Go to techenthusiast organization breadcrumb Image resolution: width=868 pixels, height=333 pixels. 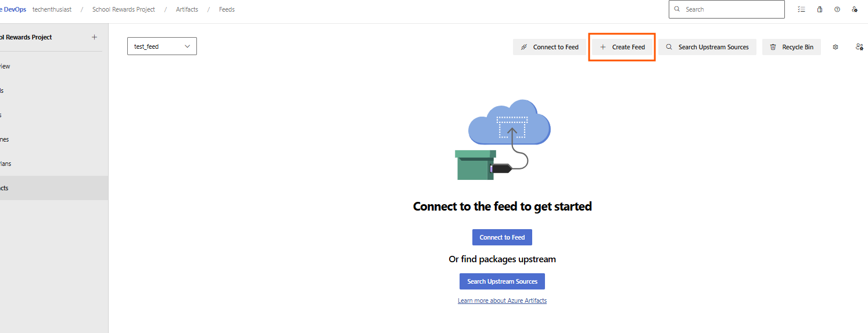click(52, 9)
